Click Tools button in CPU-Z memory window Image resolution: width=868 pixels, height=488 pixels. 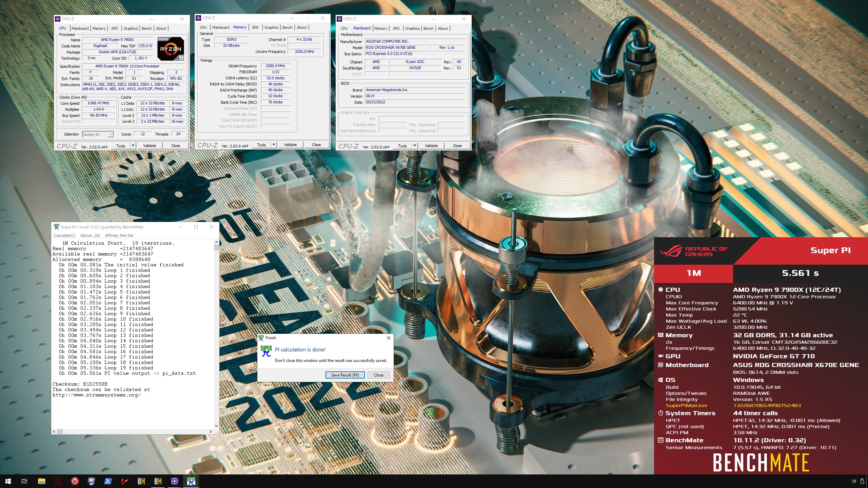261,145
